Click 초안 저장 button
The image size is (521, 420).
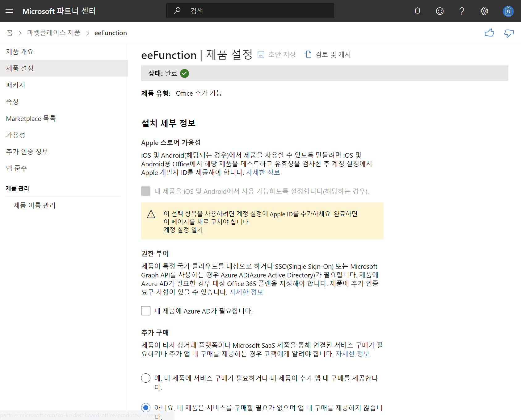click(277, 54)
